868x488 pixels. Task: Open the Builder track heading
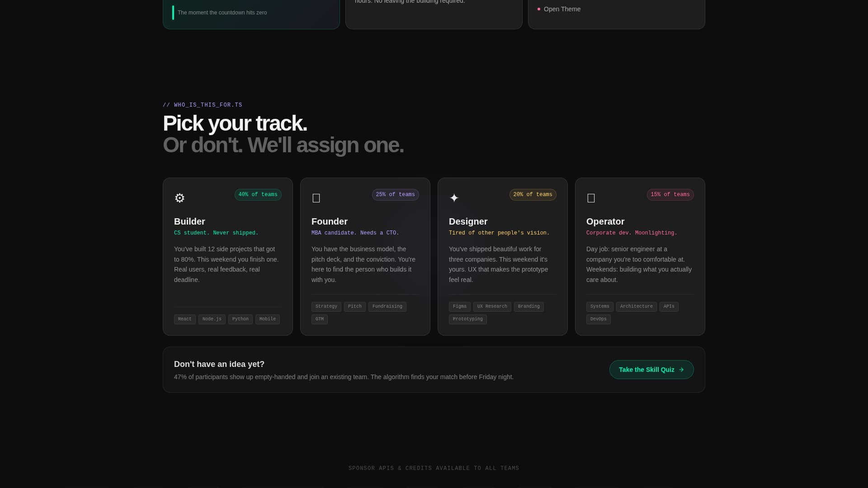(189, 221)
